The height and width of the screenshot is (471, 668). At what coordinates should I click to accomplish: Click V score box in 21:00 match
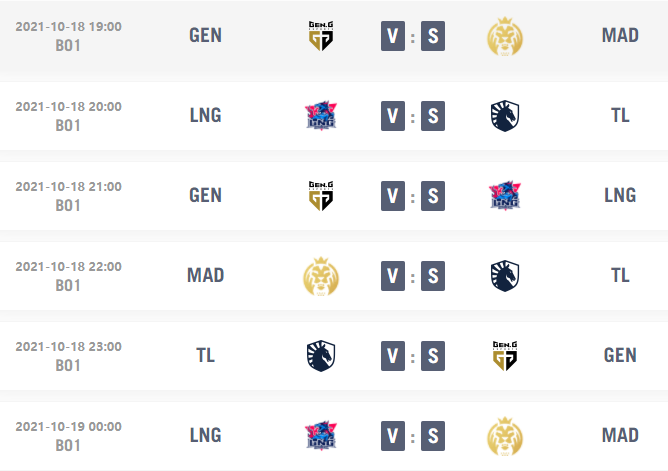coord(393,196)
